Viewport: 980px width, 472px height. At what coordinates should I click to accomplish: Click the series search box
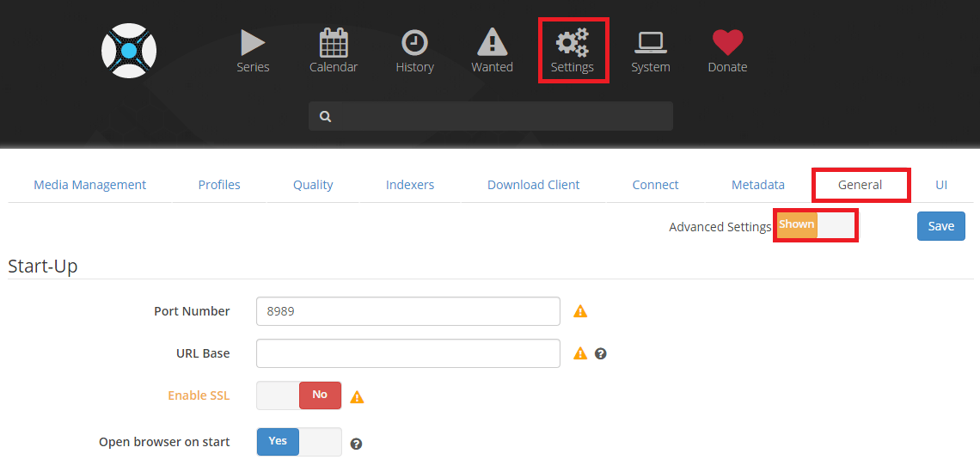[x=499, y=116]
